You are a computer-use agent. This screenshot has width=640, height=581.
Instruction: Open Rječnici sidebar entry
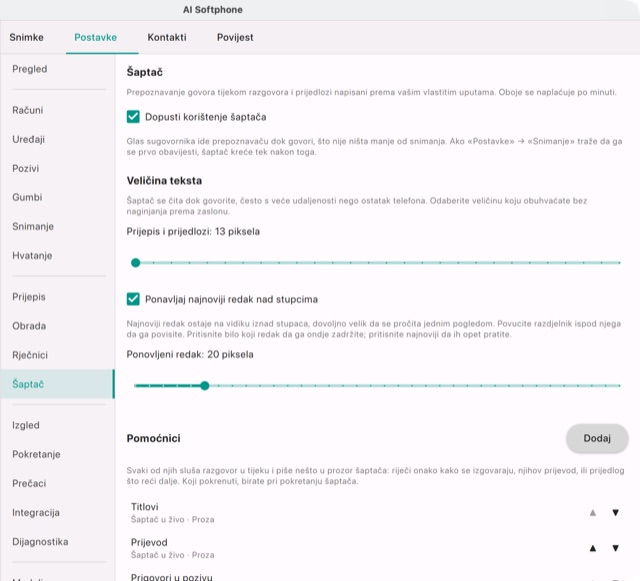point(57,355)
